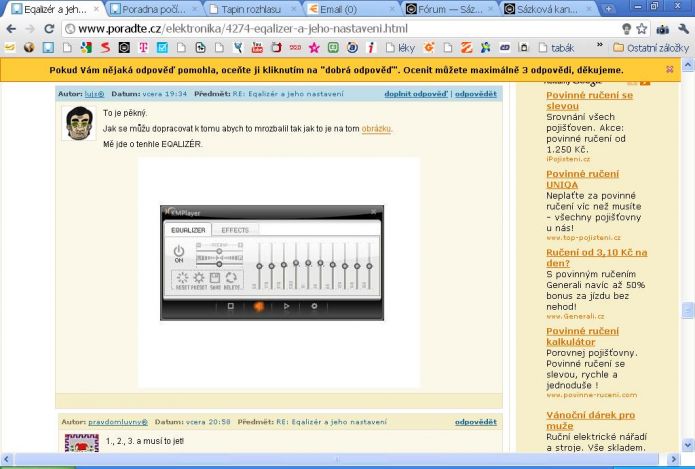Image resolution: width=695 pixels, height=469 pixels.
Task: Open the YouTube bookmark icon
Action: point(257,48)
